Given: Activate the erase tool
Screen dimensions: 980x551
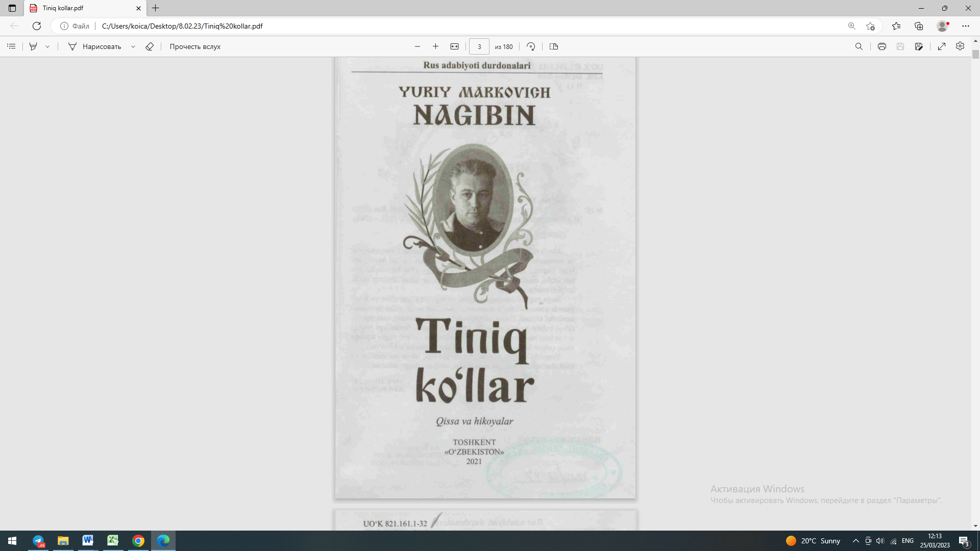Looking at the screenshot, I should [150, 46].
